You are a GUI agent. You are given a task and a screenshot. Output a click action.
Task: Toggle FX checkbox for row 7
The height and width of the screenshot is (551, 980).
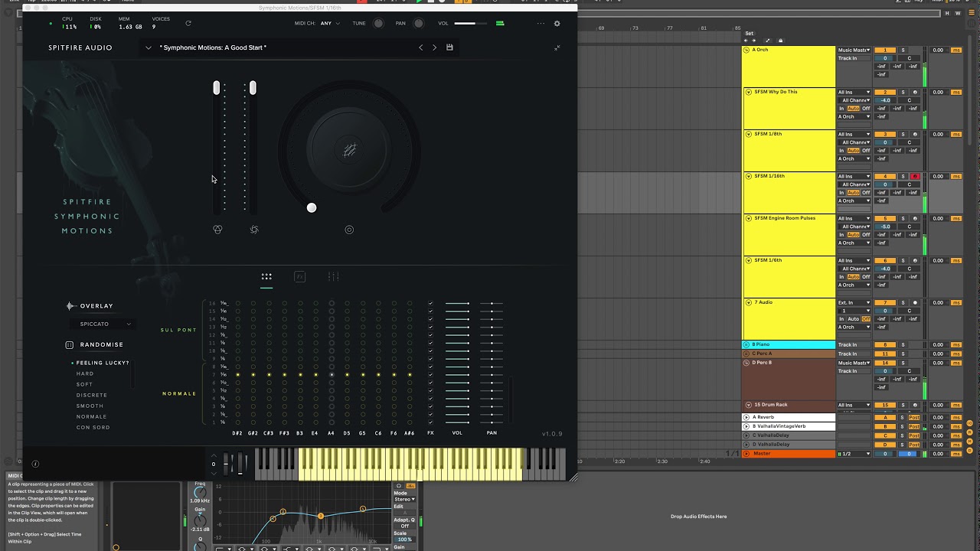coord(430,375)
